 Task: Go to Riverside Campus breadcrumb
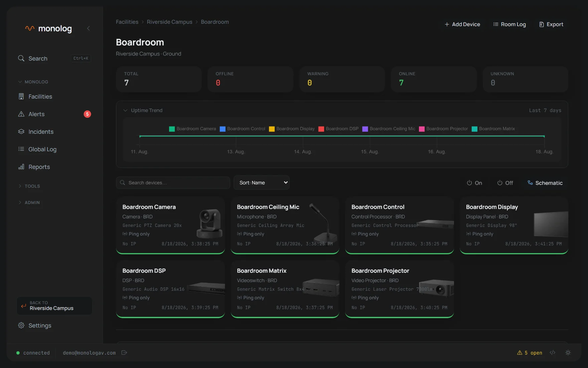pos(170,22)
